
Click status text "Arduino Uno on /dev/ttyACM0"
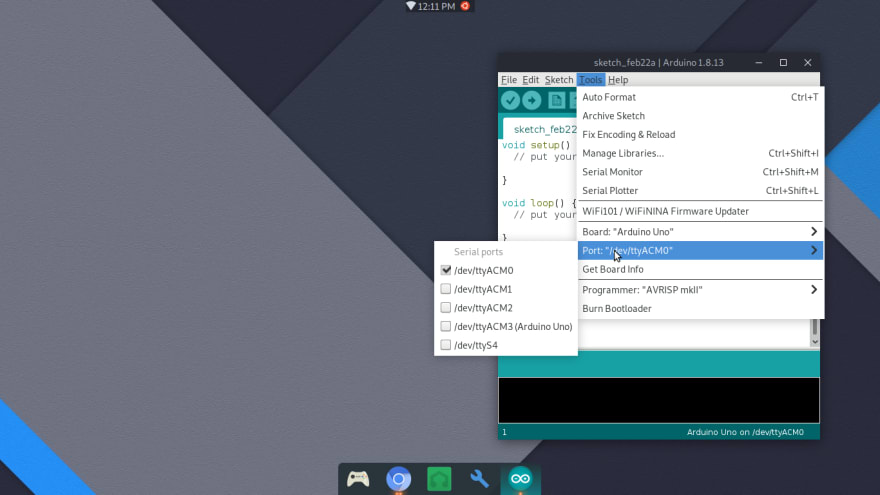coord(745,432)
